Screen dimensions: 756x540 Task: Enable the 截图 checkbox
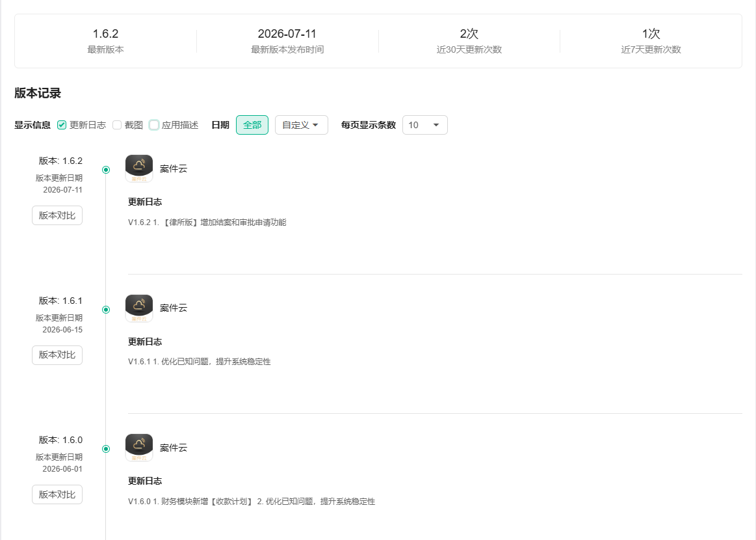(116, 125)
